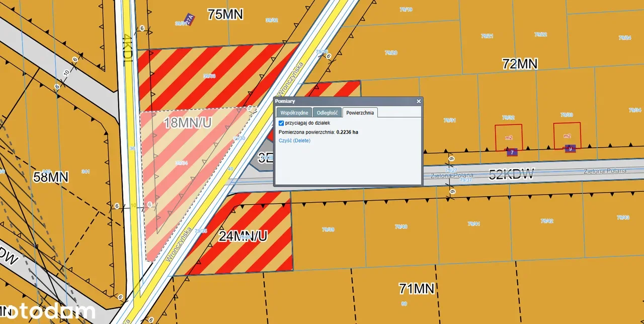644x324 pixels.
Task: Click the 72MN zone label
Action: click(520, 64)
